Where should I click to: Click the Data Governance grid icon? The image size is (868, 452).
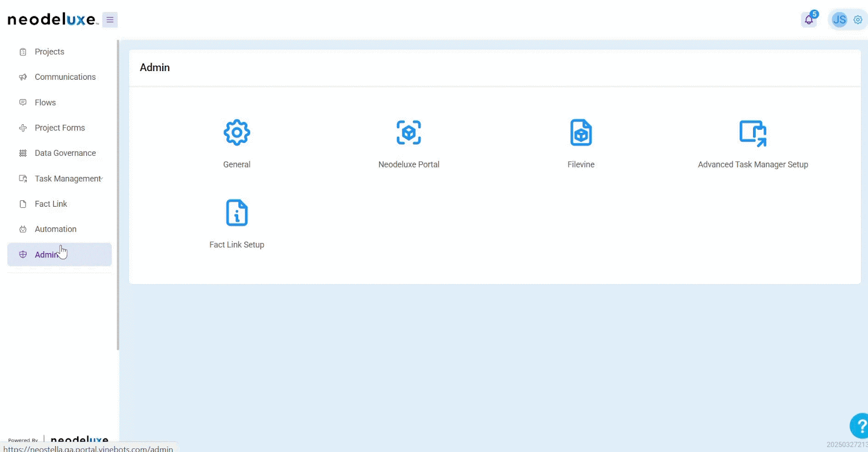coord(23,153)
